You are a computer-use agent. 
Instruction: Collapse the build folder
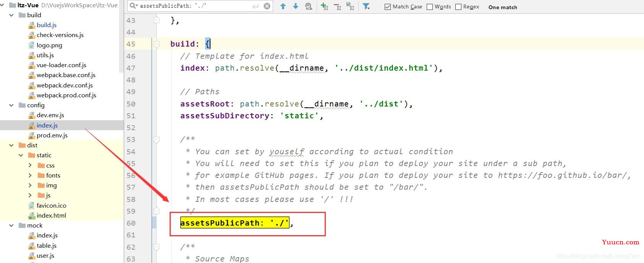point(11,15)
